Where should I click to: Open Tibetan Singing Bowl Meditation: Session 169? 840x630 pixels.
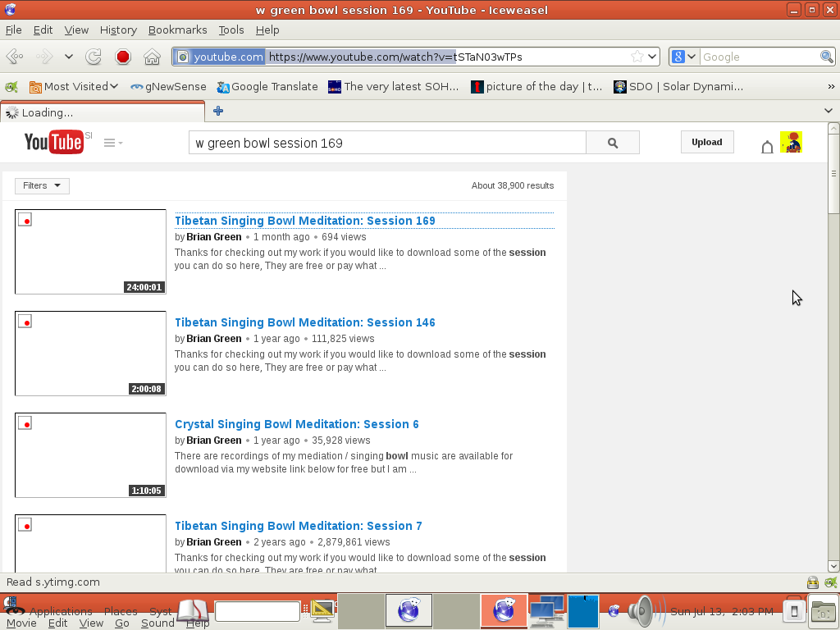[x=304, y=221]
